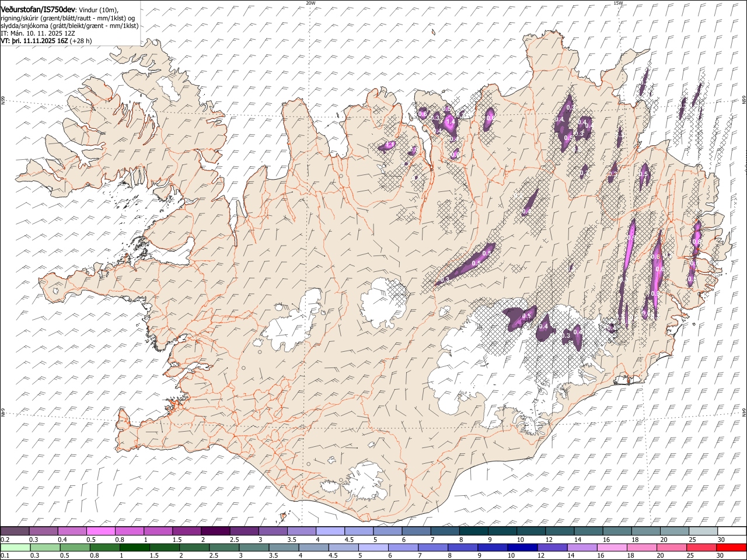The width and height of the screenshot is (747, 560).
Task: Select the 16 swatch in upper legend row
Action: click(x=617, y=531)
